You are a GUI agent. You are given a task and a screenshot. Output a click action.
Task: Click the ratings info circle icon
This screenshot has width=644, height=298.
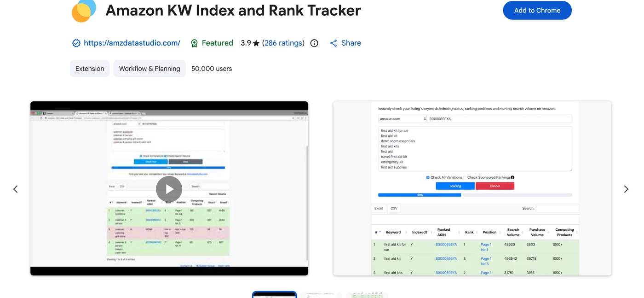point(314,43)
